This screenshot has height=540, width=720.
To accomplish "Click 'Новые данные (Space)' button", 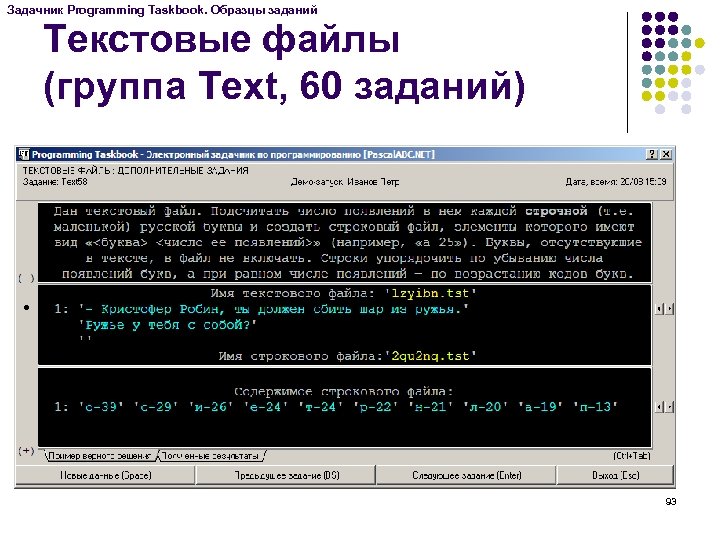I will [x=106, y=475].
